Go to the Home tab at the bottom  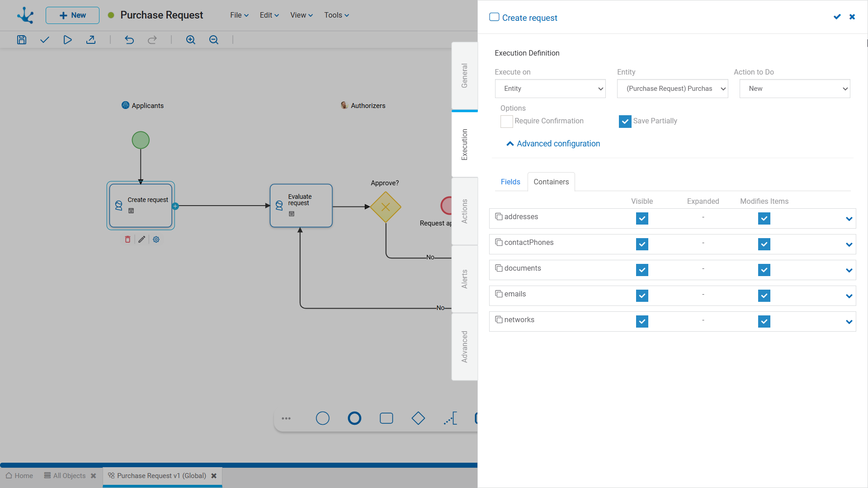(19, 476)
